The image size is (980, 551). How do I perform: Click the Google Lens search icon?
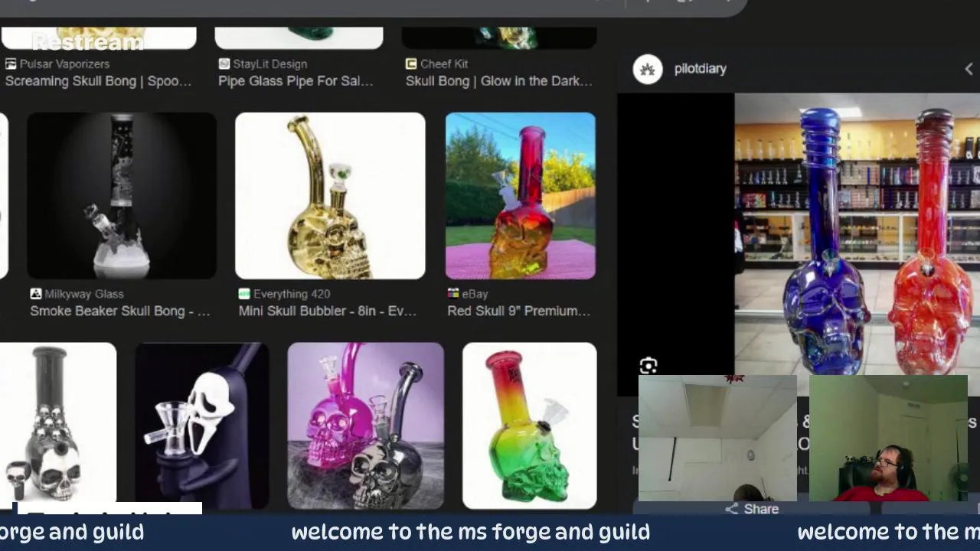648,367
